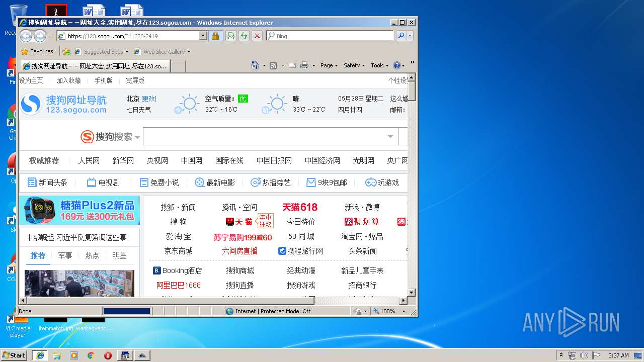
Task: Open Windows Explorer from the taskbar
Action: click(57, 355)
